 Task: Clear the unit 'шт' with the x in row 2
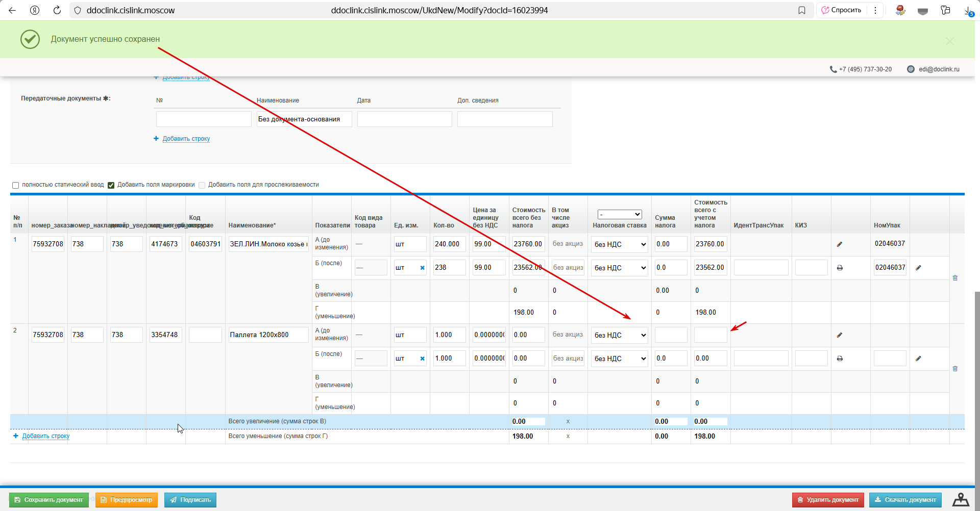422,359
